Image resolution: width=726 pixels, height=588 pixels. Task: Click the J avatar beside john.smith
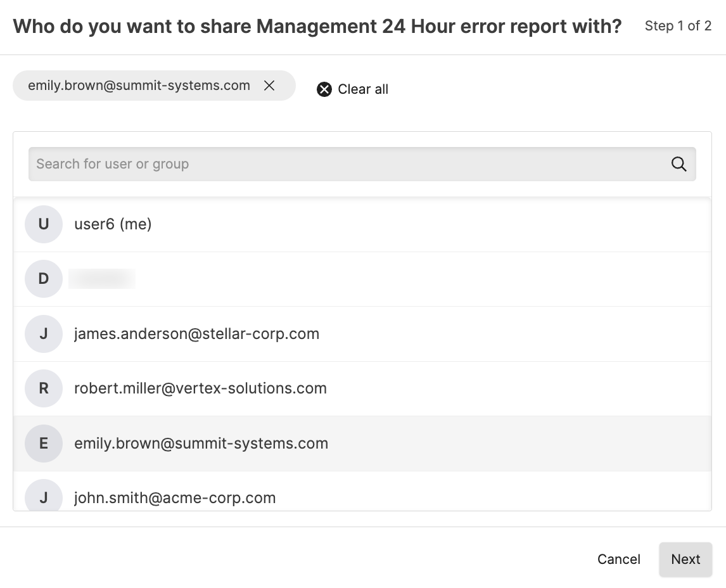(44, 497)
